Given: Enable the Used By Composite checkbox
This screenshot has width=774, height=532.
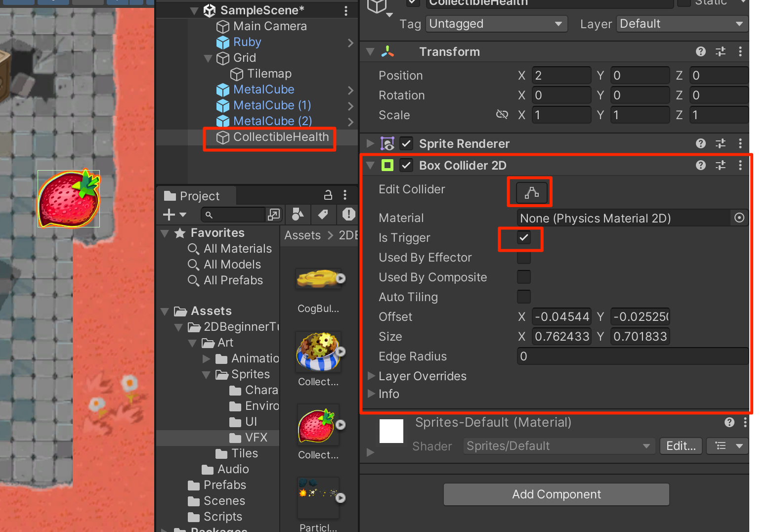Looking at the screenshot, I should pos(523,277).
